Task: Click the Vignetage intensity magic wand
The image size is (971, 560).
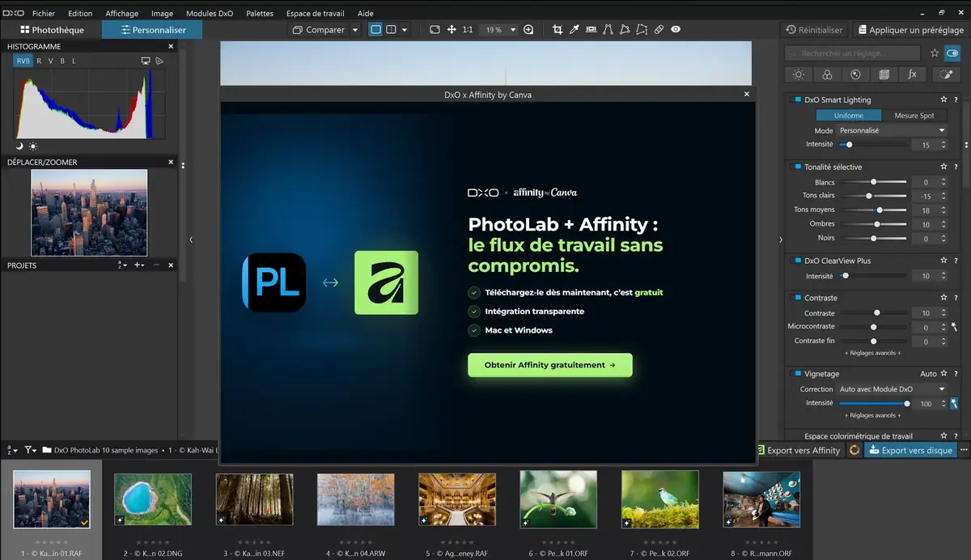Action: [954, 403]
